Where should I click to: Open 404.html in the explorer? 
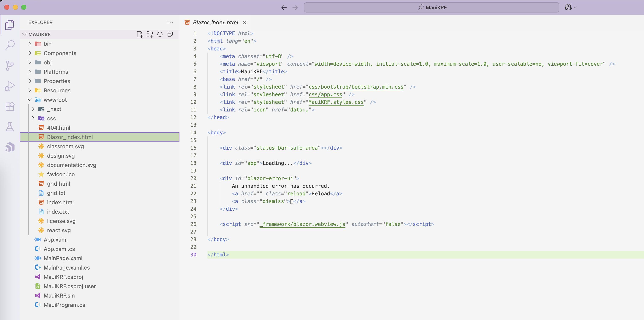100,128
